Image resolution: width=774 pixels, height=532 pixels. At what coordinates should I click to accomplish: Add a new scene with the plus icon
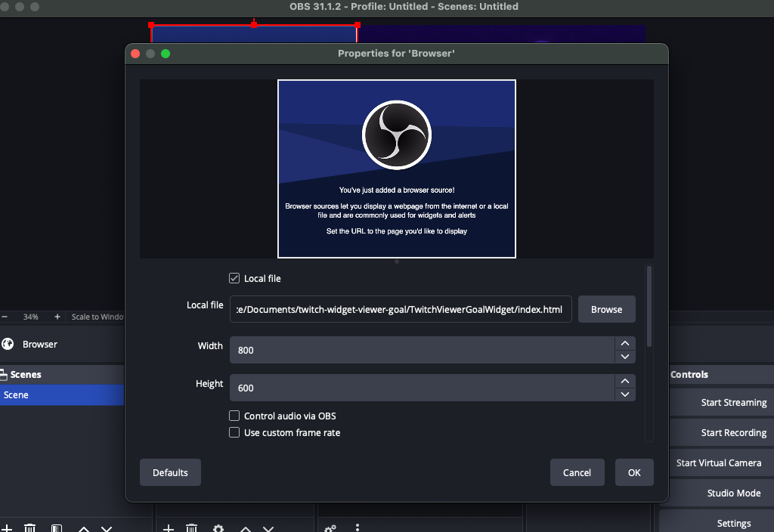click(7, 528)
